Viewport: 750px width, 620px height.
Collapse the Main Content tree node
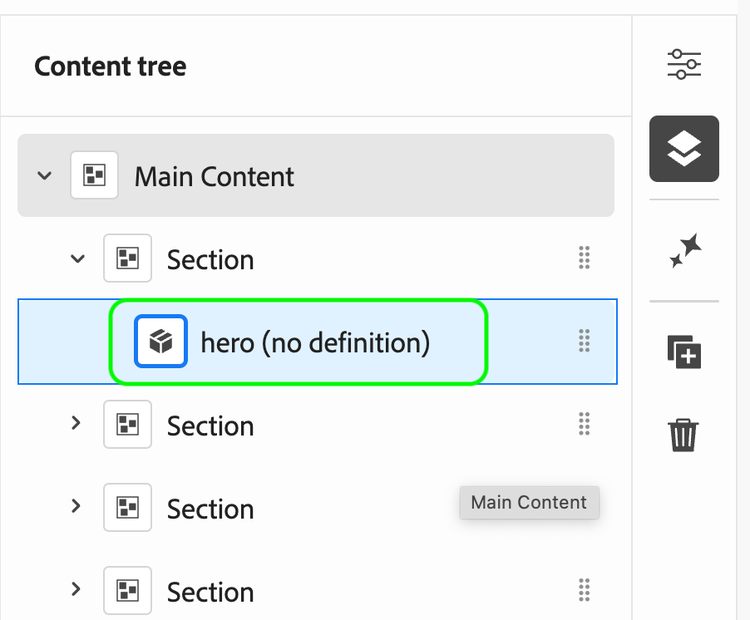44,176
